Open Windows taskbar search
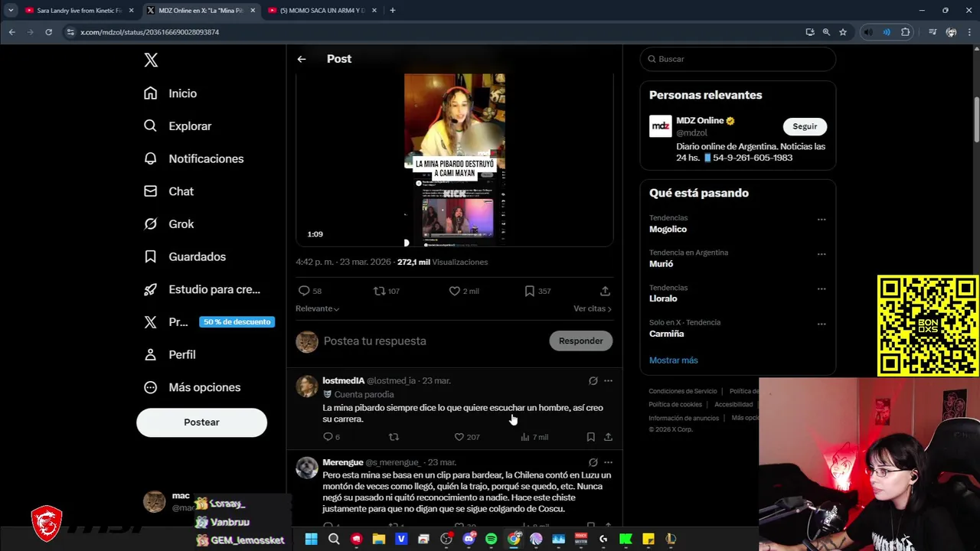The width and height of the screenshot is (980, 551). (x=334, y=540)
